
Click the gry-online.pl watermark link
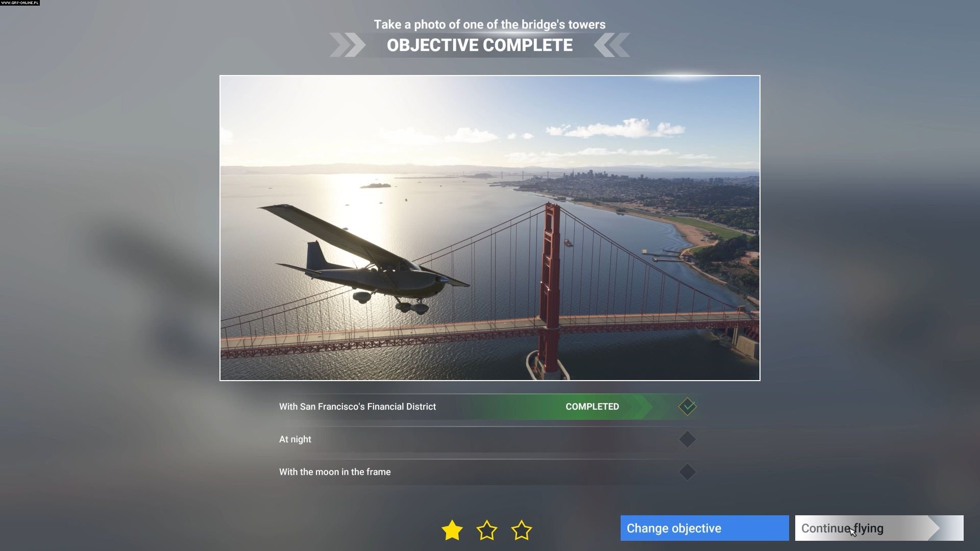coord(20,3)
